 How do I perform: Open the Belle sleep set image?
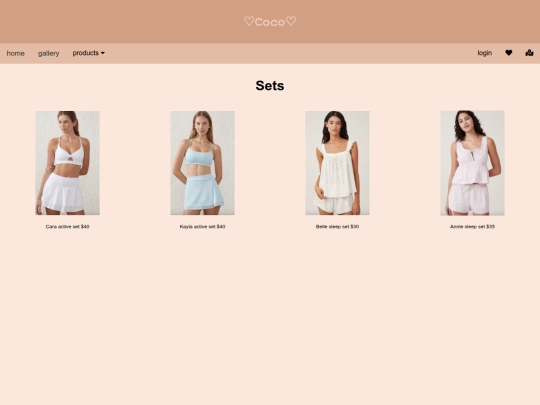click(338, 163)
